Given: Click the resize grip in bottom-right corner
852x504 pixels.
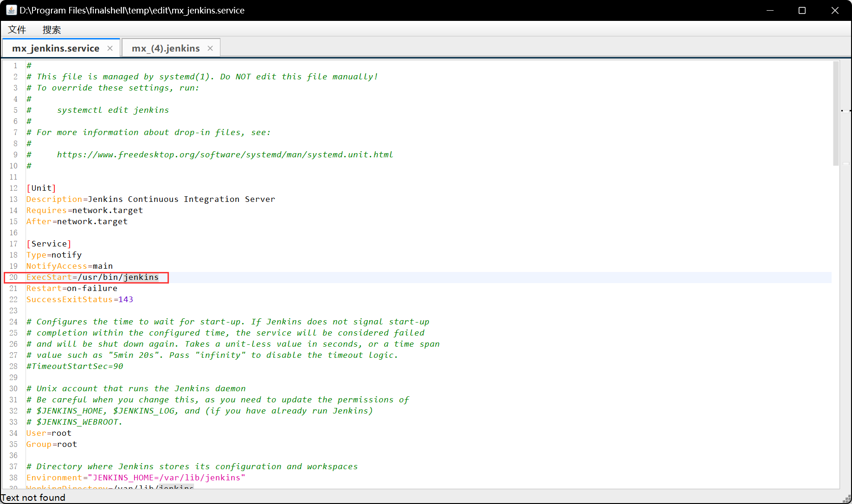Looking at the screenshot, I should click(847, 499).
